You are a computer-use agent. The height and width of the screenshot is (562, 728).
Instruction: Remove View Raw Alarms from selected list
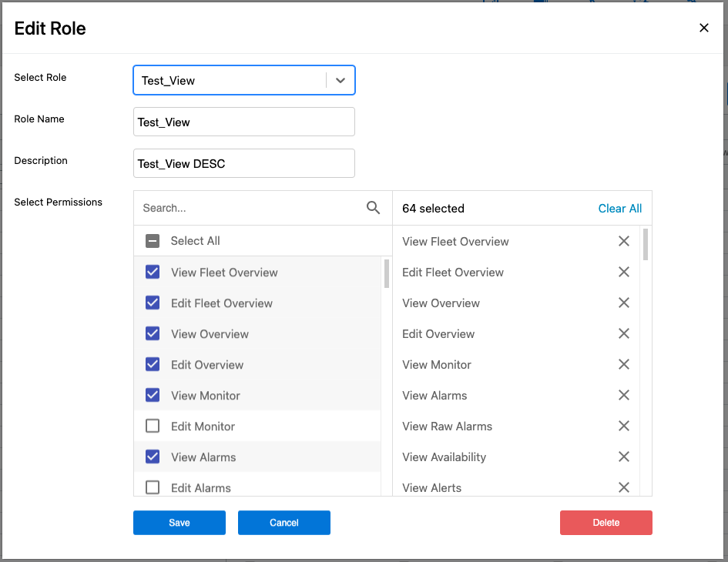pos(623,427)
